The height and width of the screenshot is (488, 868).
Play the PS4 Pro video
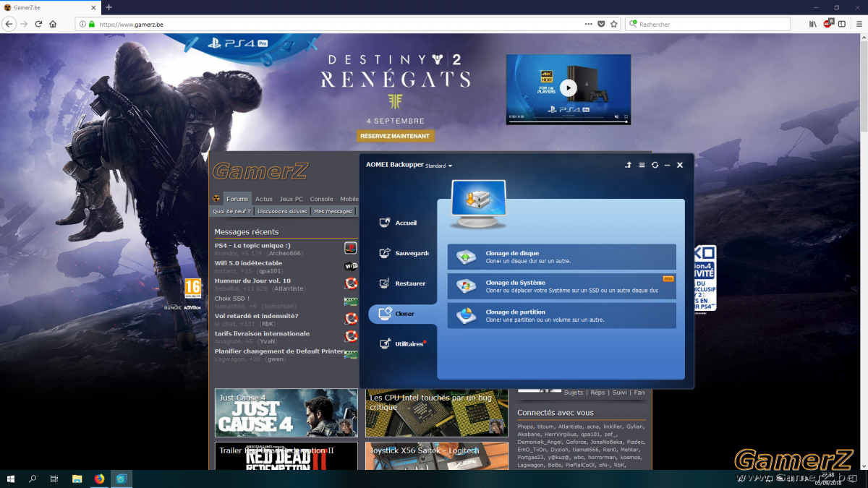coord(569,87)
